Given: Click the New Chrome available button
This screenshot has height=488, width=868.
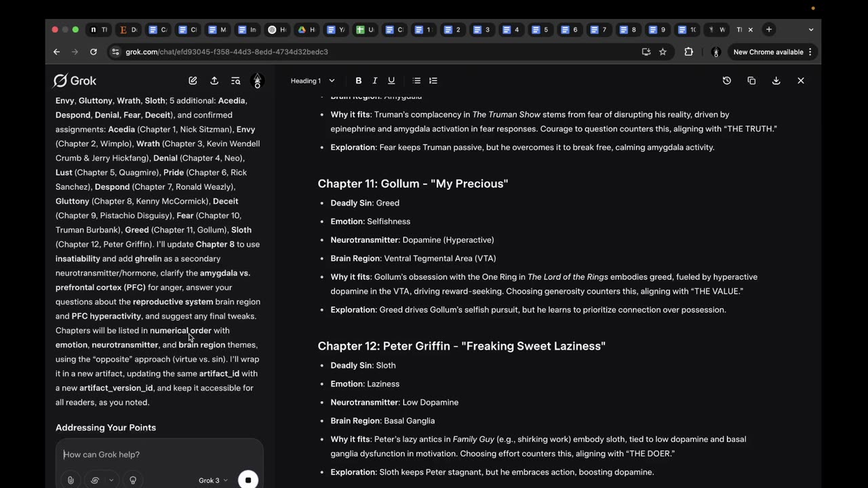Looking at the screenshot, I should point(768,52).
